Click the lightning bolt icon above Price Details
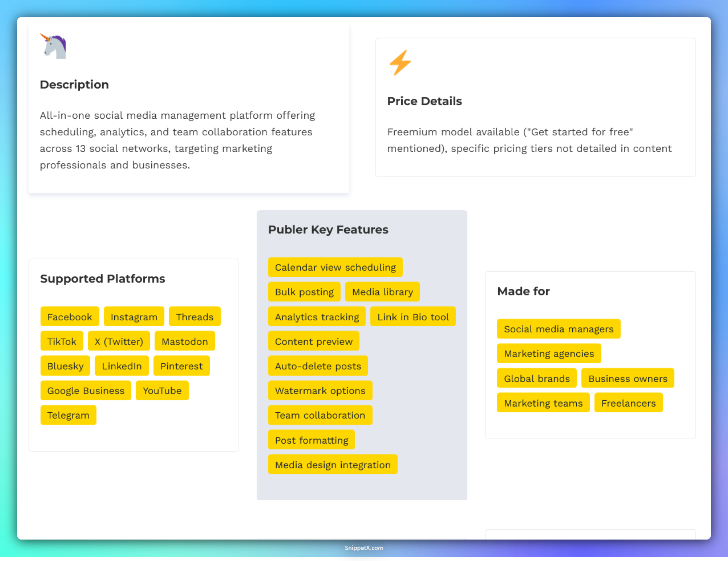Image resolution: width=728 pixels, height=561 pixels. click(400, 63)
